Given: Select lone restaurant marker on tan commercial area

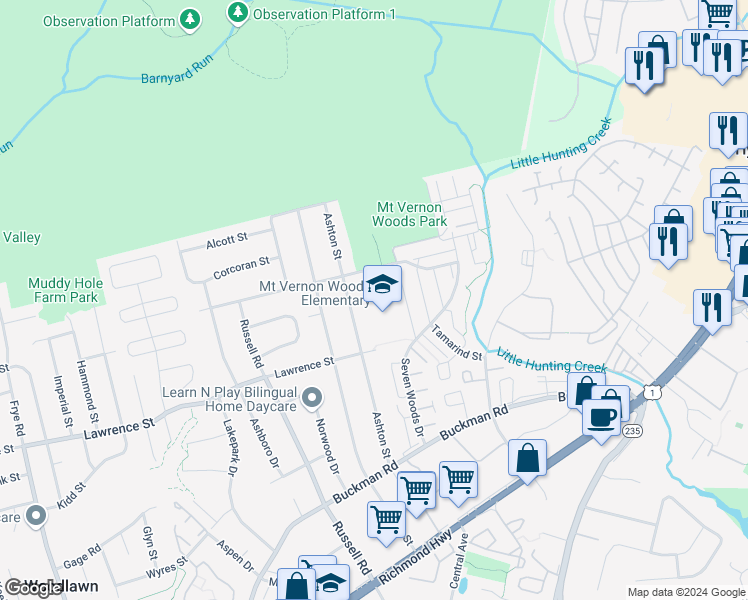Looking at the screenshot, I should point(728,134).
